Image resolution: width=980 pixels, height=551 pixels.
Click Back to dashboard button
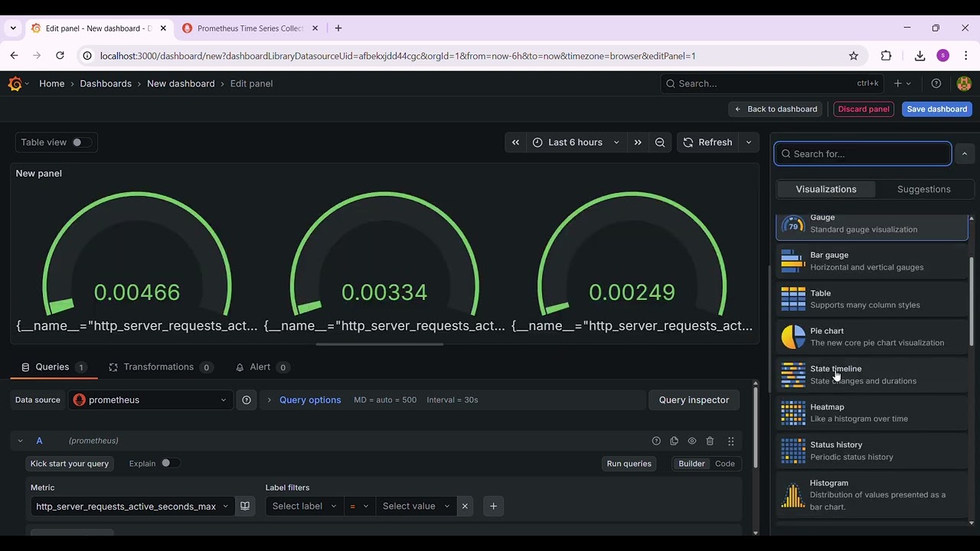[776, 109]
